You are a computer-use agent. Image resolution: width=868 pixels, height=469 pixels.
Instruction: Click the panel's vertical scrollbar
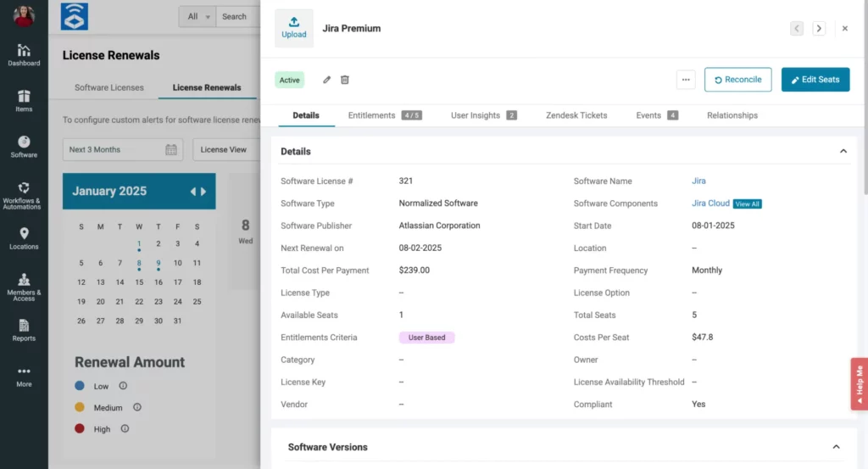[865, 97]
